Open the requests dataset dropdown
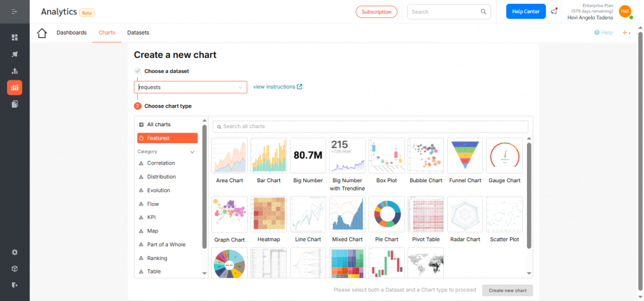The height and width of the screenshot is (301, 644). click(191, 87)
